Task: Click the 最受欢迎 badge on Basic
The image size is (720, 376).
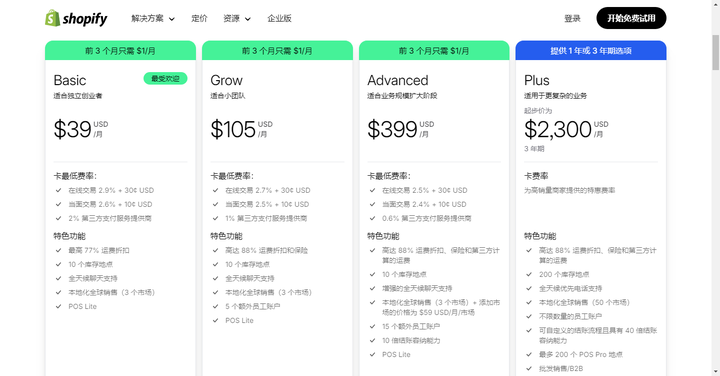Action: tap(165, 79)
